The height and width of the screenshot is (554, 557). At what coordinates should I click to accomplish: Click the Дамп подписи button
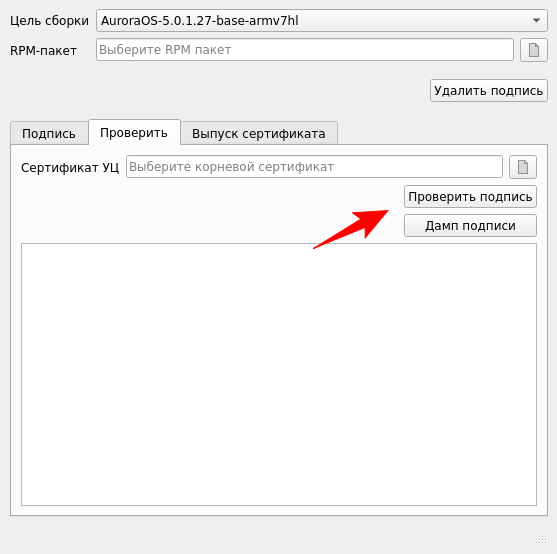(x=470, y=226)
